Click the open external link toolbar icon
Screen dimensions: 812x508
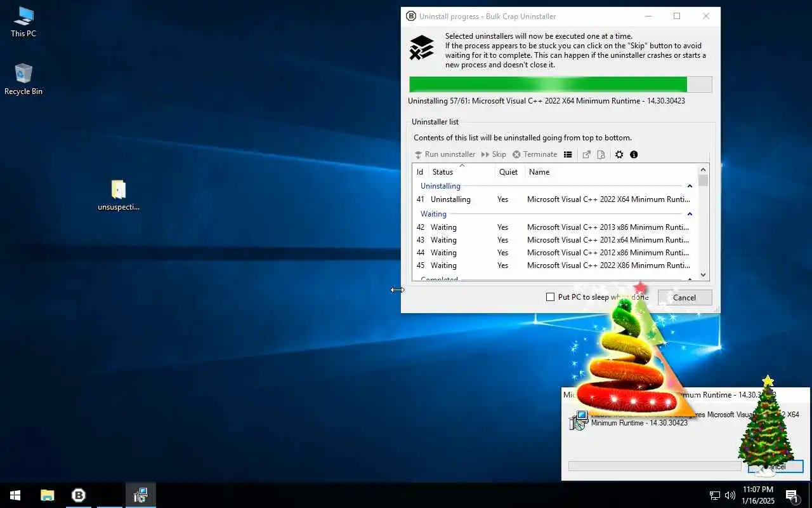(x=587, y=154)
